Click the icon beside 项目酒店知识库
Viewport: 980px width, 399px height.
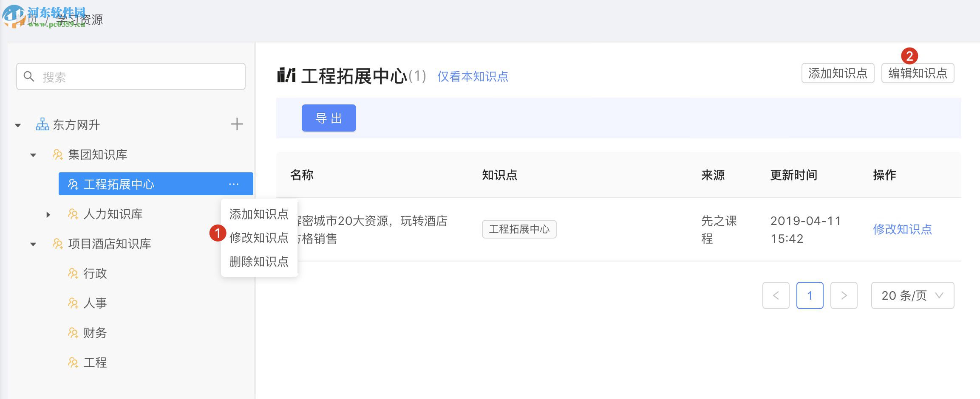click(x=58, y=244)
